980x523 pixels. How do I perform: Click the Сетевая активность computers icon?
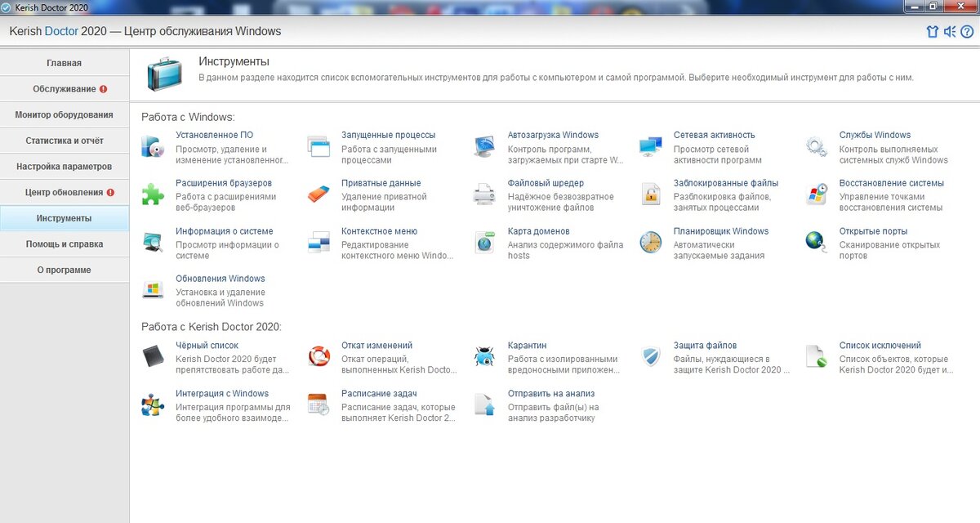(650, 147)
